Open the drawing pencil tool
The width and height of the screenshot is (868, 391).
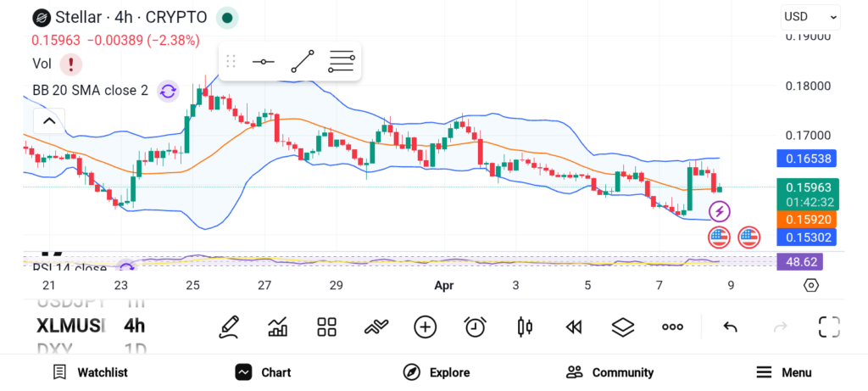228,327
